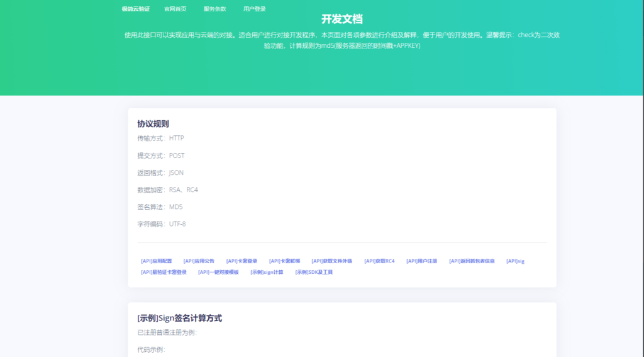Click the 签名算法：MD5 line

pyautogui.click(x=160, y=207)
